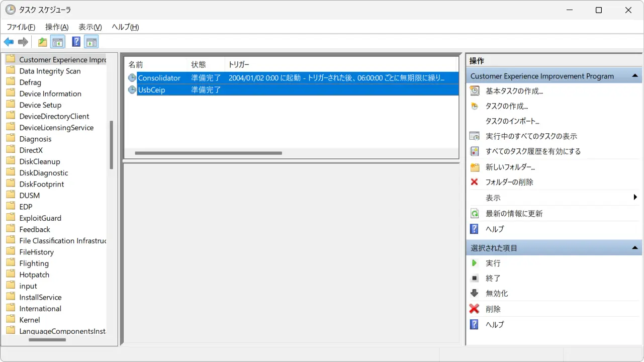Click the タスクの作成 icon
This screenshot has width=644, height=362.
pyautogui.click(x=475, y=106)
